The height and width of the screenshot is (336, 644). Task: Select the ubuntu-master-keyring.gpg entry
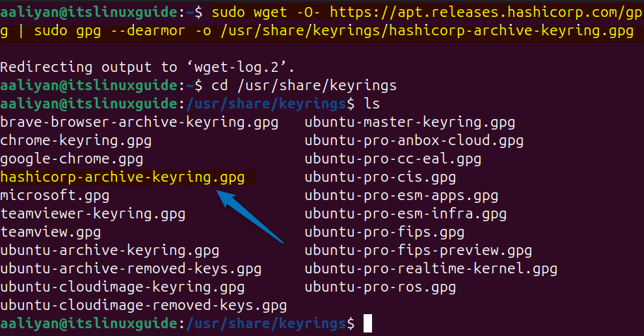click(410, 123)
